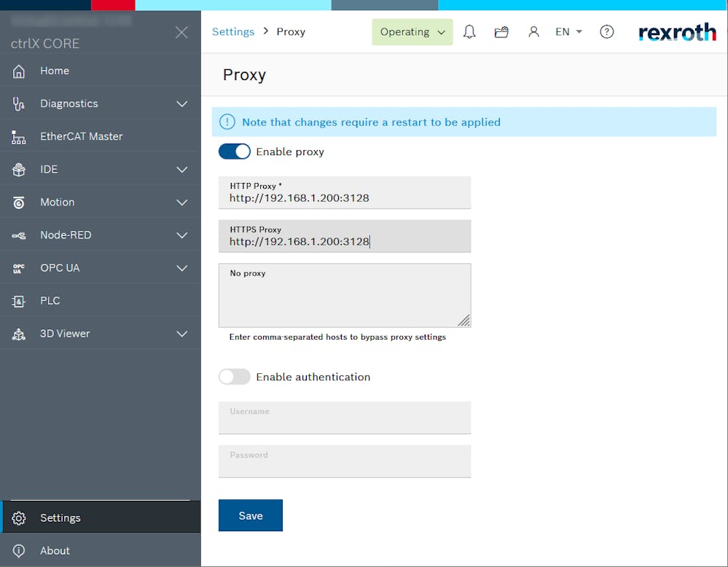Viewport: 728px width, 567px height.
Task: Click the Username field
Action: (345, 418)
